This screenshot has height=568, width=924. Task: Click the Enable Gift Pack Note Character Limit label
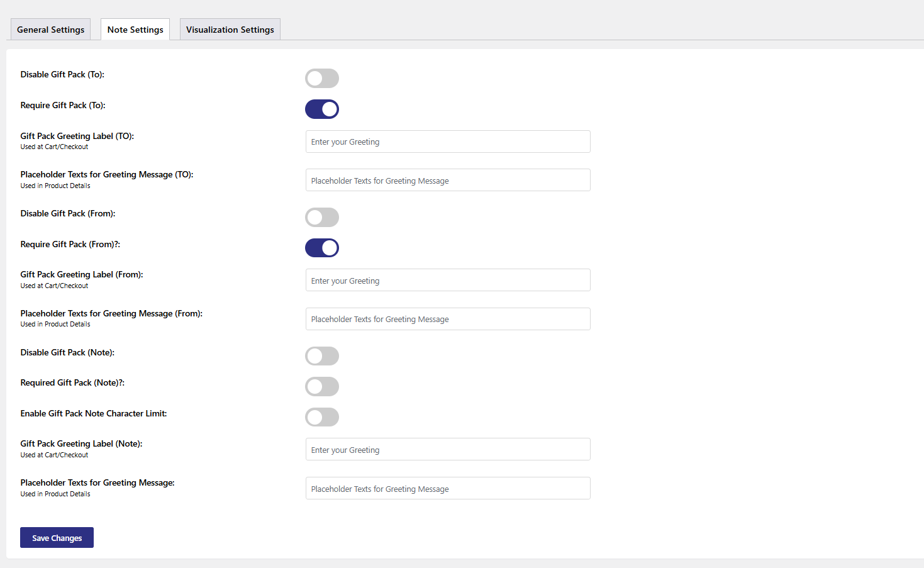(94, 414)
